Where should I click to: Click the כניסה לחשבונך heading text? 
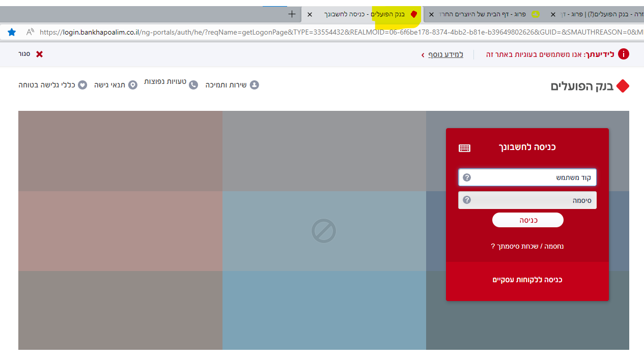coord(527,147)
